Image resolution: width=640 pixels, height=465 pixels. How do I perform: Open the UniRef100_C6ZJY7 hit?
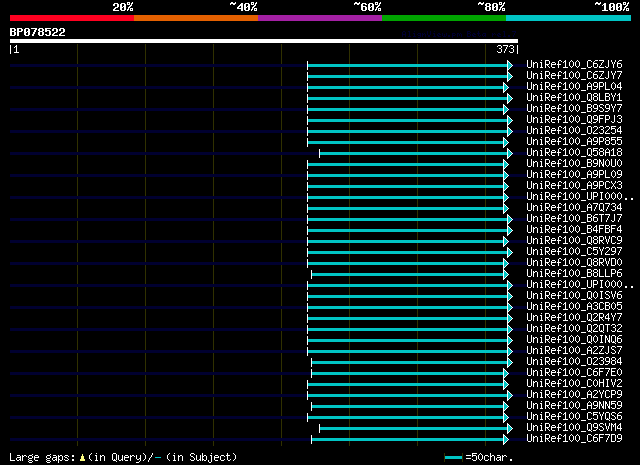pos(574,76)
